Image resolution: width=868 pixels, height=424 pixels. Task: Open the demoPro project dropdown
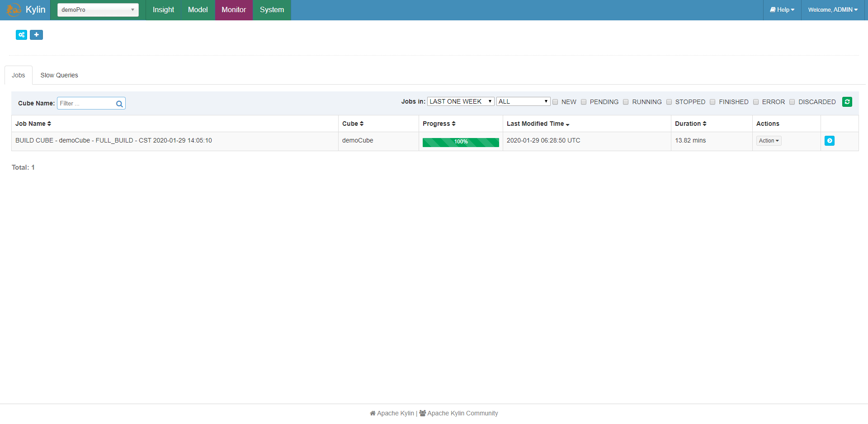click(97, 10)
